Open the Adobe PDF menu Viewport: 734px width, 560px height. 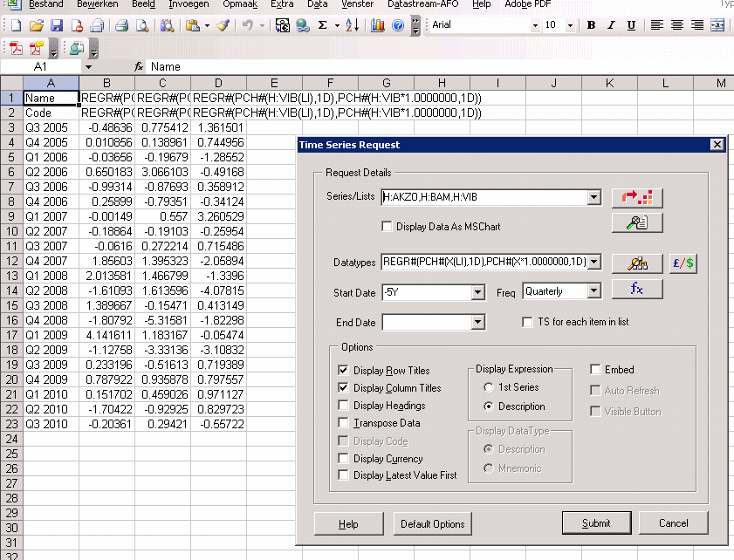(x=527, y=4)
